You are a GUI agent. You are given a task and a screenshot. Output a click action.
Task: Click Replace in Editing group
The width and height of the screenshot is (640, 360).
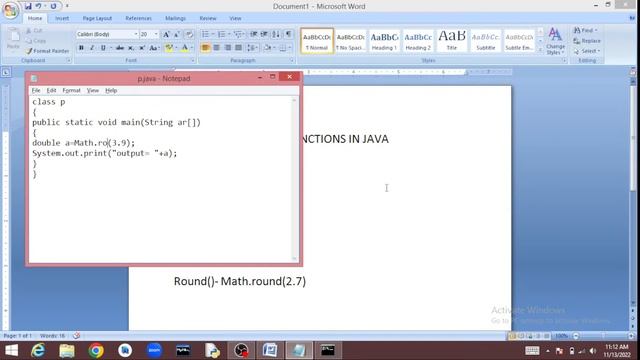click(x=587, y=41)
